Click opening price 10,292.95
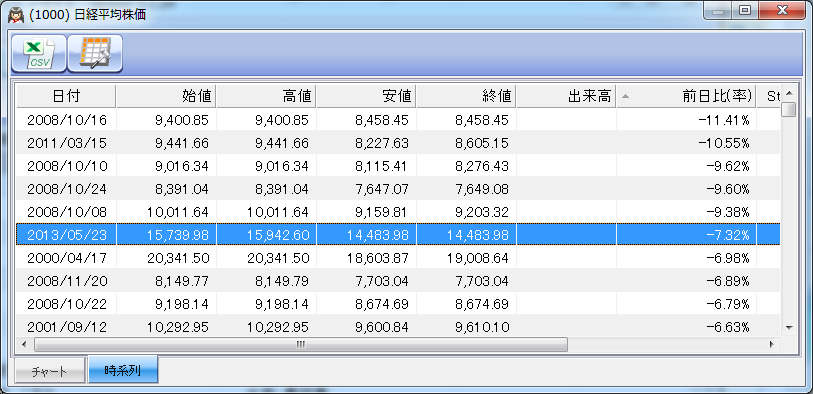This screenshot has width=813, height=394. click(177, 327)
